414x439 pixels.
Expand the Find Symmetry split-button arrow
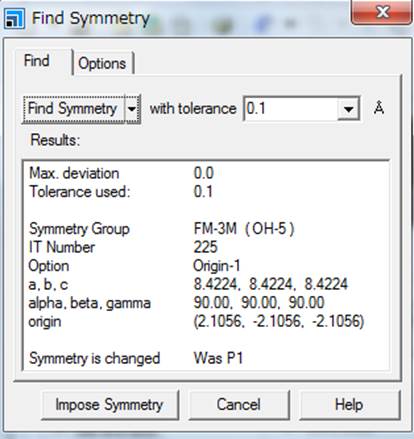coord(132,109)
